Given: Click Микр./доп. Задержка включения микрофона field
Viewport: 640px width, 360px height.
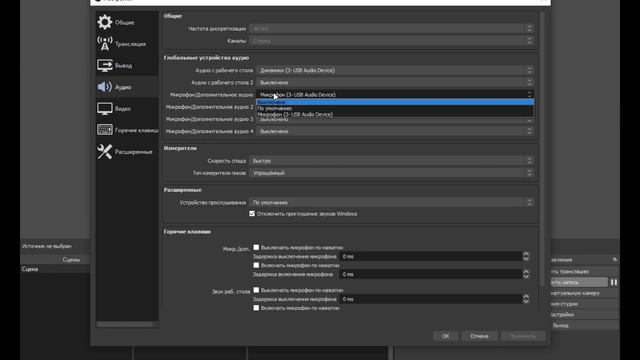Looking at the screenshot, I should point(431,274).
